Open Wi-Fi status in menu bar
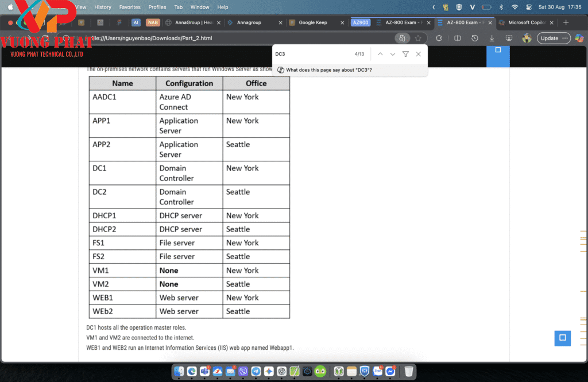This screenshot has height=382, width=588. [x=515, y=7]
